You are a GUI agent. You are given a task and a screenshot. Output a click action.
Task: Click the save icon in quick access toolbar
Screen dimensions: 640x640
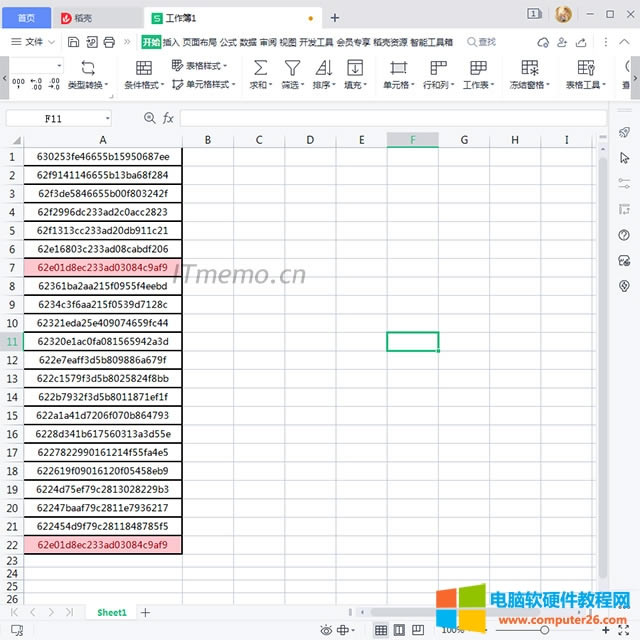pyautogui.click(x=74, y=43)
